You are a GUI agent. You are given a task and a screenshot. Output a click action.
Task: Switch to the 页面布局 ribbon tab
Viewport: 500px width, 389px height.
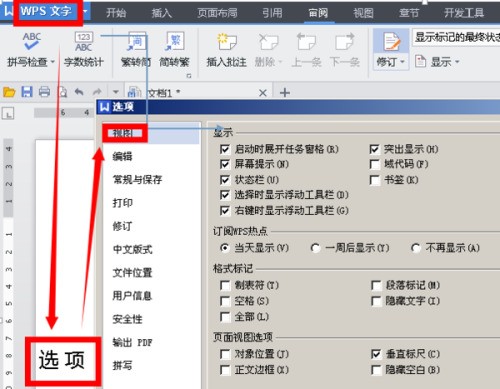point(217,13)
